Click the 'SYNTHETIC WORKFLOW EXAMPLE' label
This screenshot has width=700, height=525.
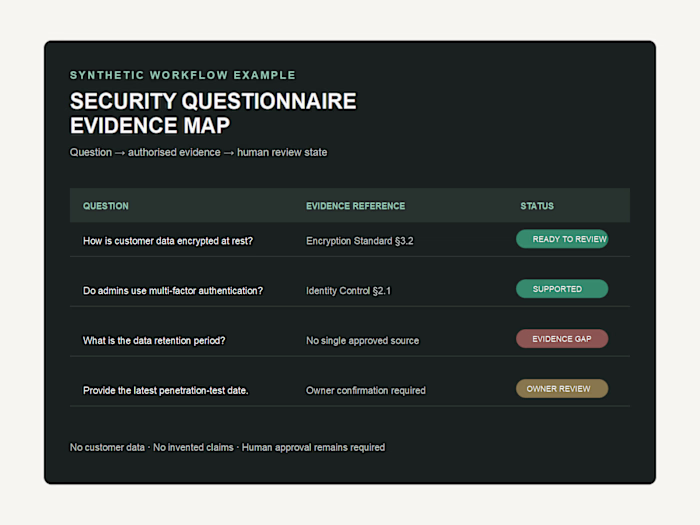tap(183, 75)
